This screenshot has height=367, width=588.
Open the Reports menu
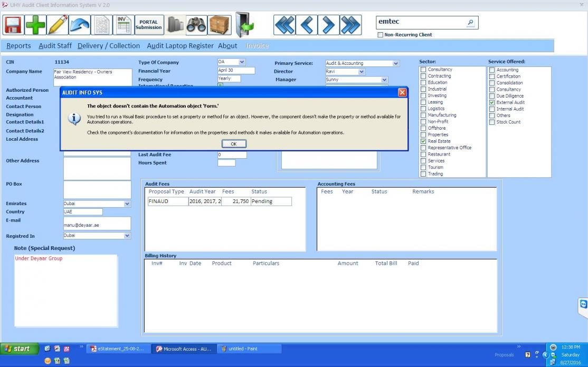coord(19,46)
